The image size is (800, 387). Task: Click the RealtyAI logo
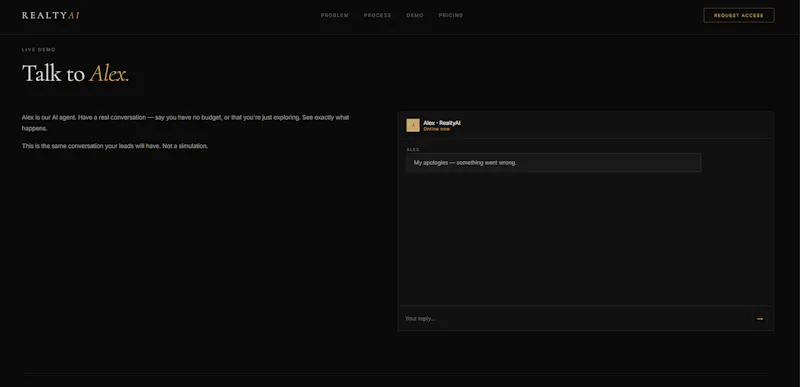tap(51, 15)
